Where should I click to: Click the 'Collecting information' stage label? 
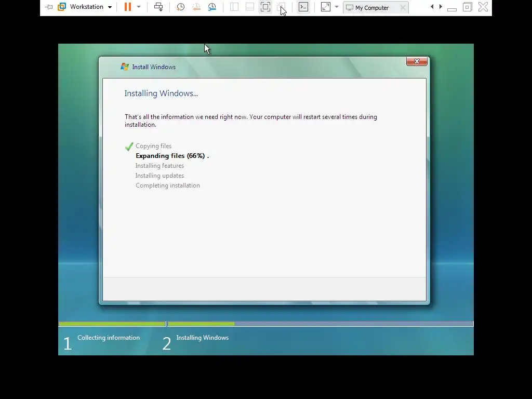click(x=109, y=338)
